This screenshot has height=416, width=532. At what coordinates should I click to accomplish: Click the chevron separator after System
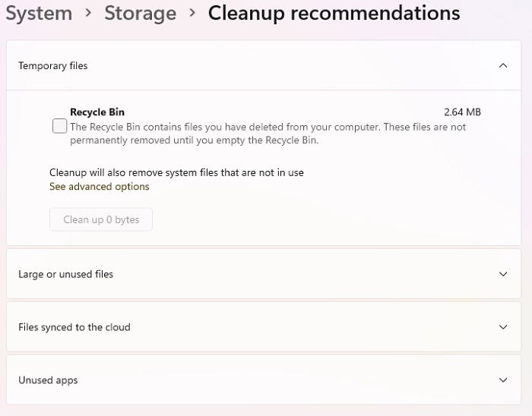pyautogui.click(x=89, y=13)
